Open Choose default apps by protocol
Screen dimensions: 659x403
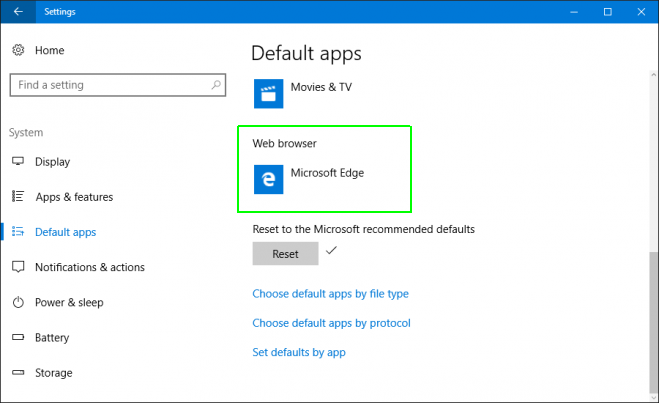coord(331,323)
